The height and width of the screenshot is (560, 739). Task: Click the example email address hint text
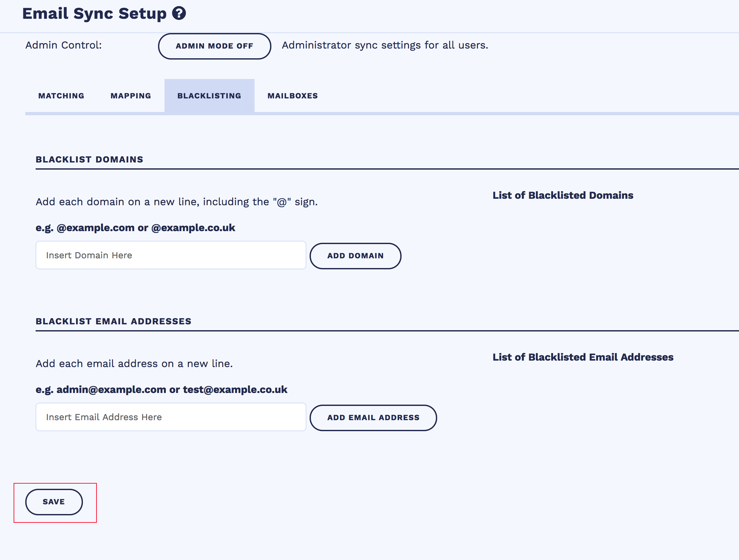pos(161,389)
